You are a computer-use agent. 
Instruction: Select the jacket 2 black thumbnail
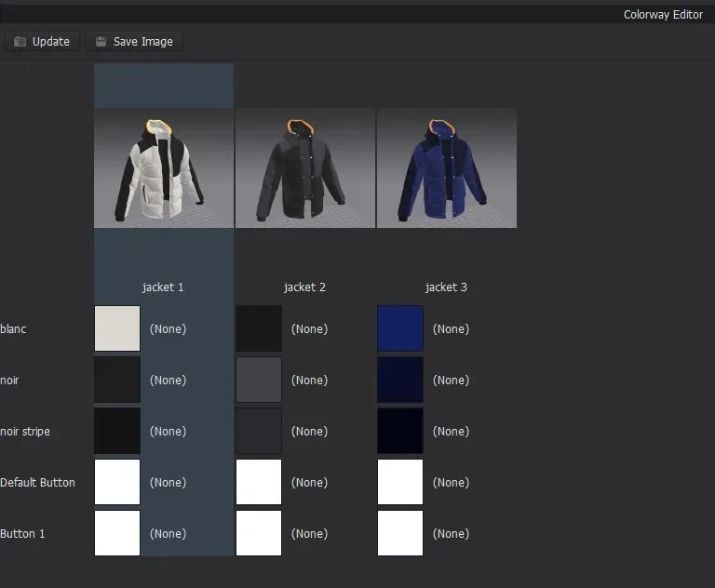pyautogui.click(x=305, y=167)
